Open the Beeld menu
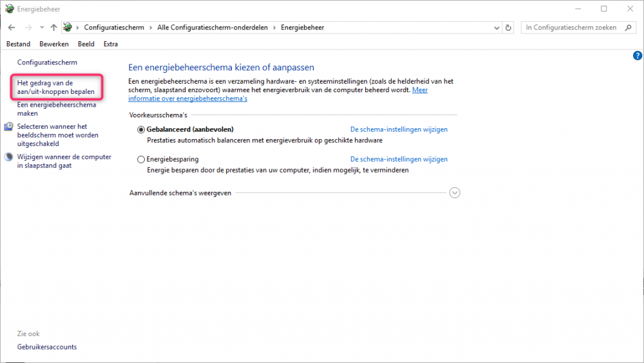 86,44
